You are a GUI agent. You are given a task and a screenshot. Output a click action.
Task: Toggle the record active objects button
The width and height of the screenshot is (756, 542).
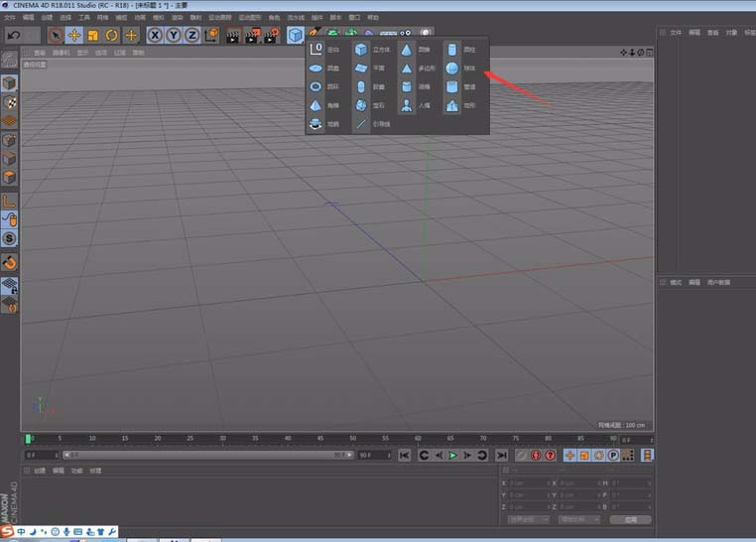click(x=518, y=456)
